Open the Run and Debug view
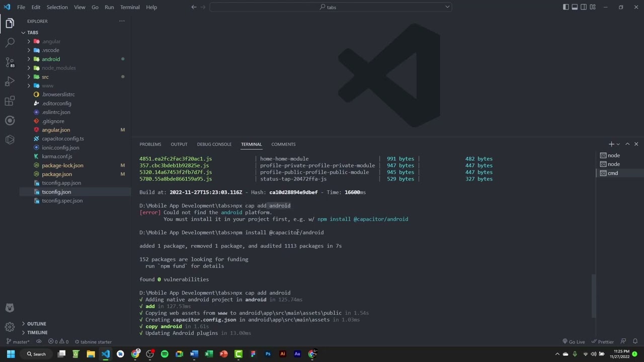644x362 pixels. (10, 81)
